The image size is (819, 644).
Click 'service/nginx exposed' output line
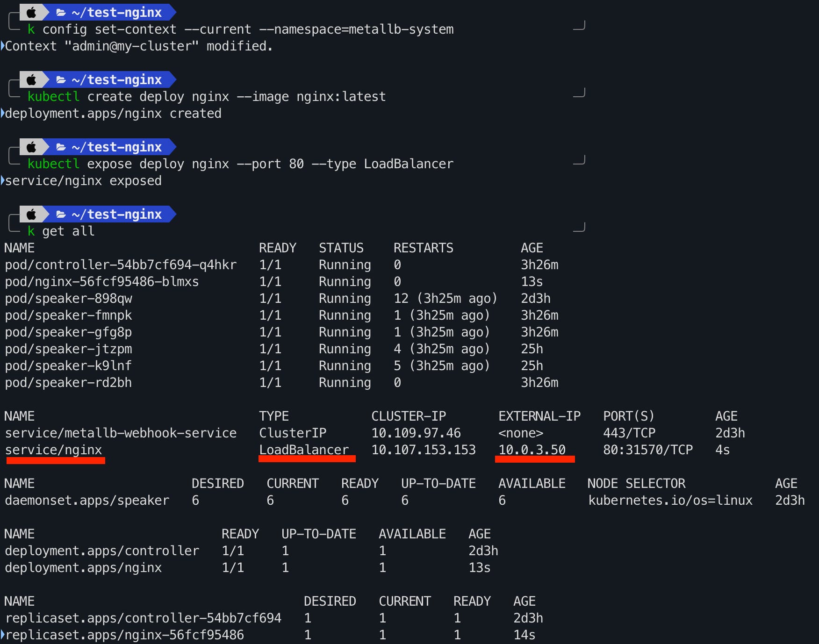pos(83,181)
